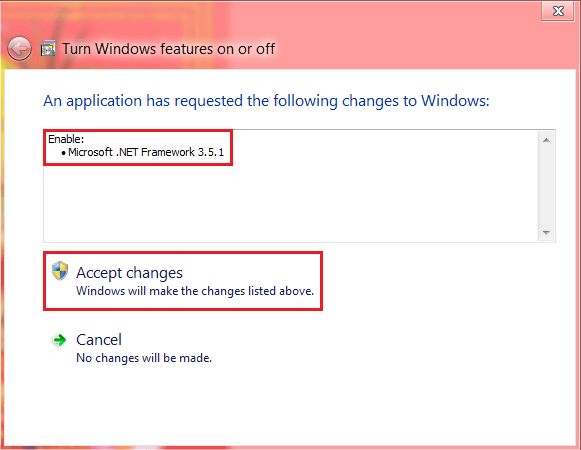This screenshot has height=450, width=581.
Task: Click the UAC shield icon
Action: pos(60,270)
